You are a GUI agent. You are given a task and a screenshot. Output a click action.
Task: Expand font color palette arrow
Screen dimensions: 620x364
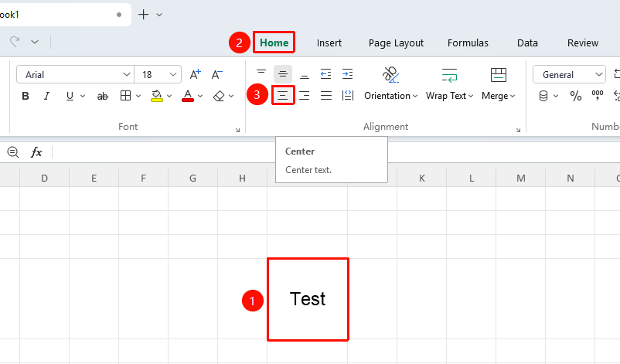[200, 96]
